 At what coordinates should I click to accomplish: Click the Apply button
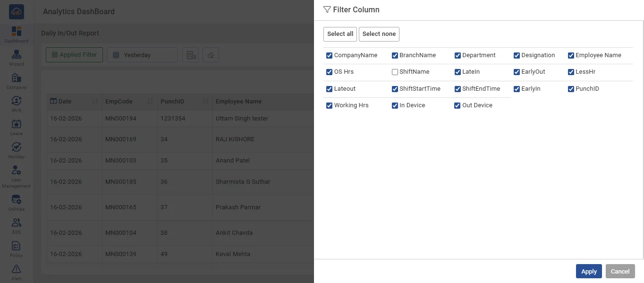(x=588, y=271)
